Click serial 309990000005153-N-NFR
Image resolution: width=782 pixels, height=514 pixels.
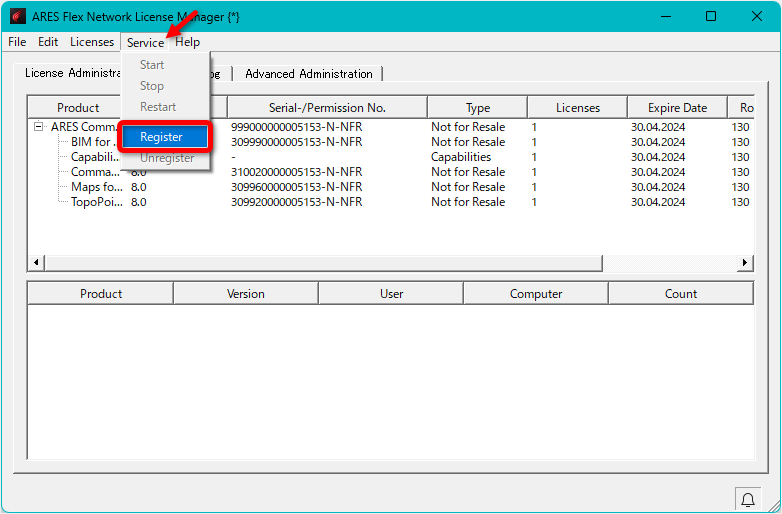[296, 142]
